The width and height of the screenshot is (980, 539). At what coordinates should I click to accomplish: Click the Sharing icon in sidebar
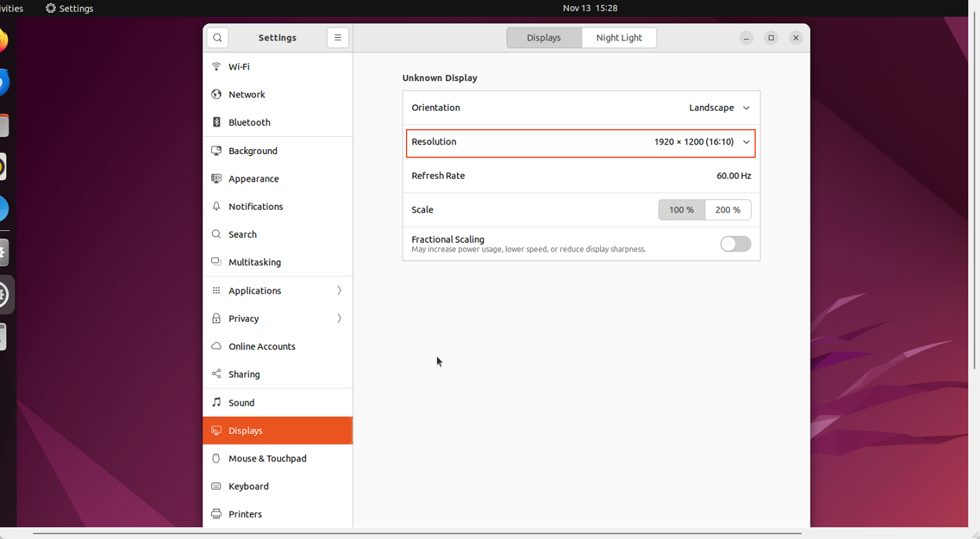click(216, 374)
